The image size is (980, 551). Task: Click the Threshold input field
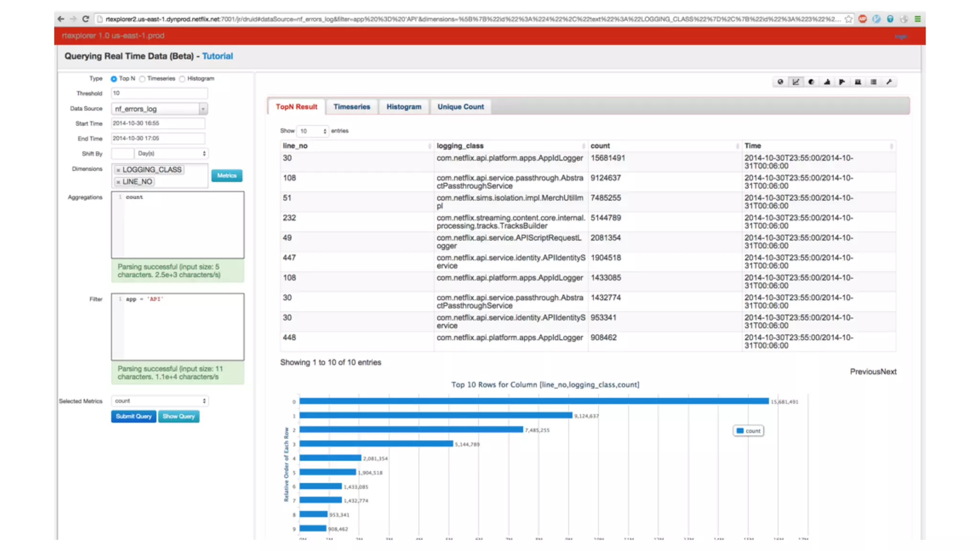point(159,93)
